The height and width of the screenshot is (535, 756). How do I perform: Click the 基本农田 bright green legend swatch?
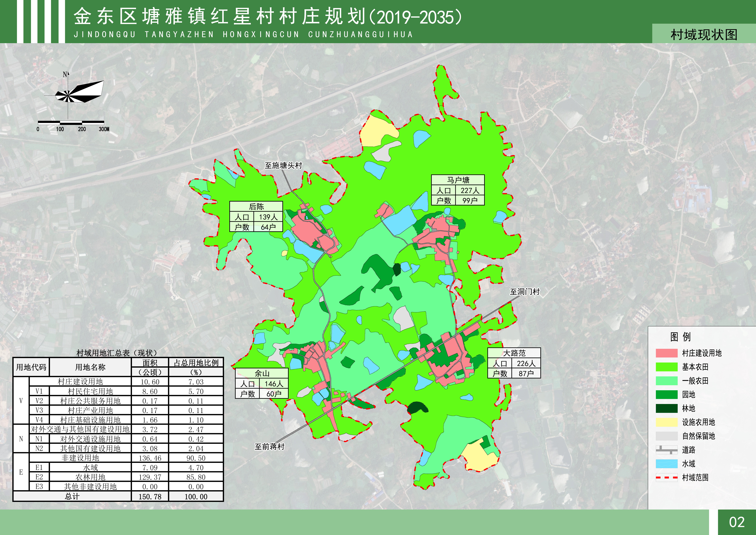[x=666, y=367]
